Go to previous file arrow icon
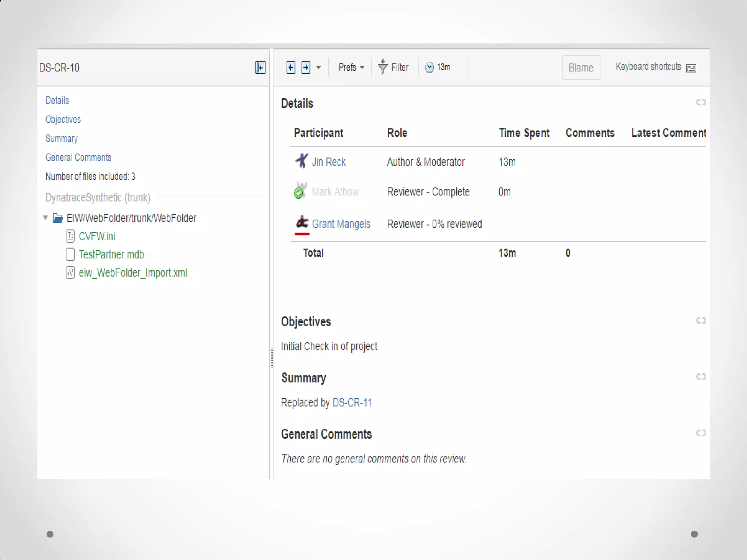 pyautogui.click(x=291, y=68)
